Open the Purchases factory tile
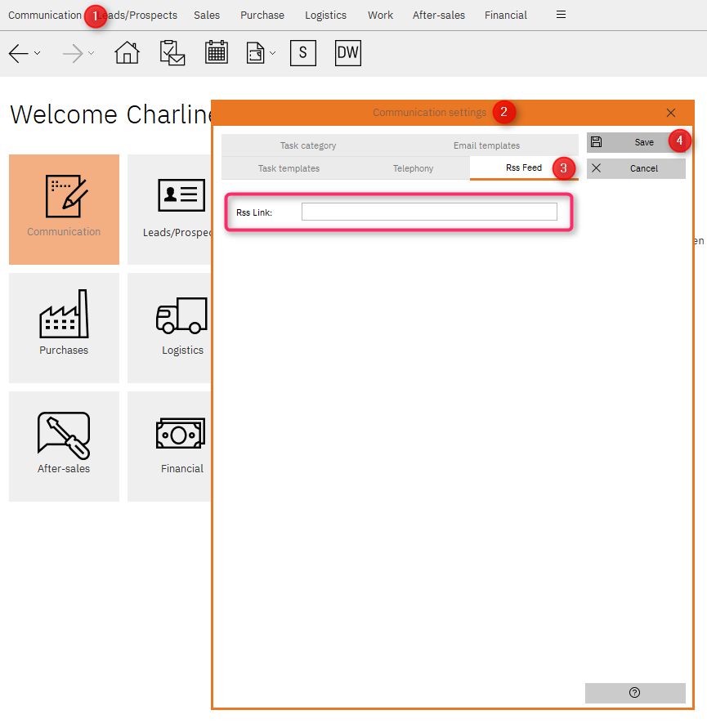Image resolution: width=707 pixels, height=728 pixels. coord(64,328)
